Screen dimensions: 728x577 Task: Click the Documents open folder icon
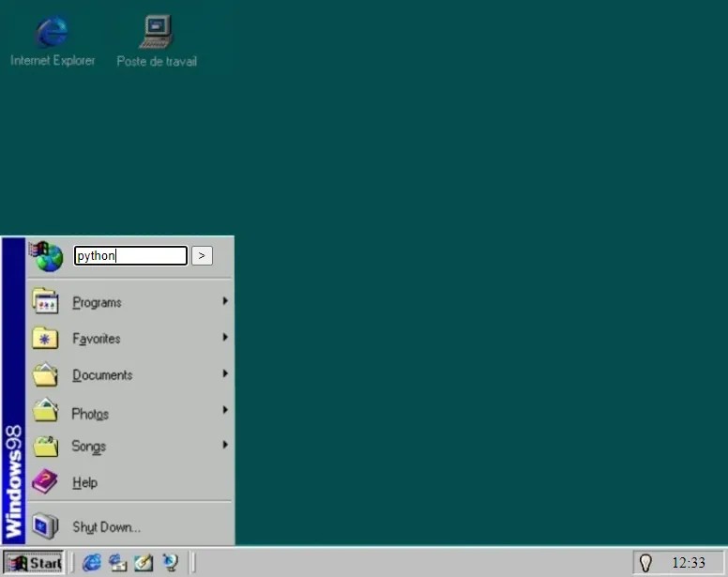[45, 374]
